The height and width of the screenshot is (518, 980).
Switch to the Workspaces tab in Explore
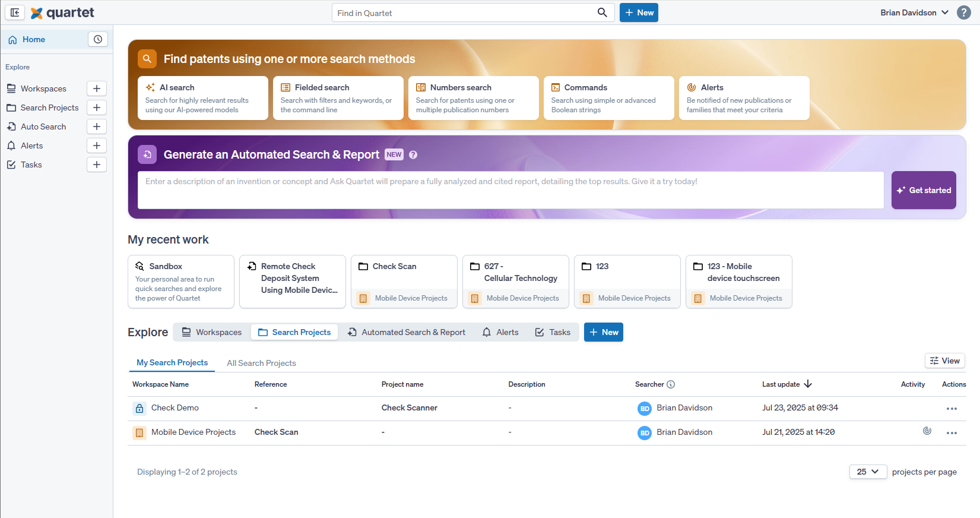(212, 332)
